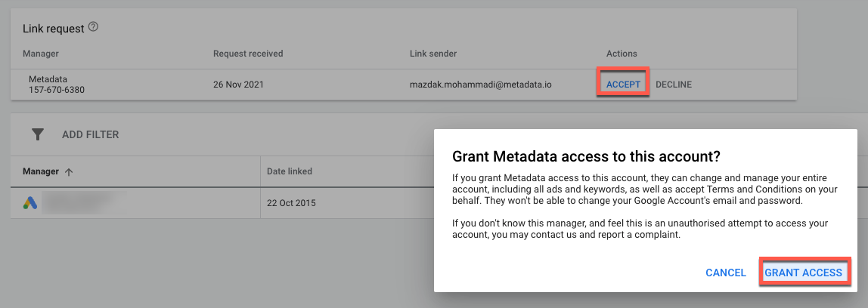The height and width of the screenshot is (308, 868).
Task: Click the manager ID 157-670-6380
Action: pos(57,90)
